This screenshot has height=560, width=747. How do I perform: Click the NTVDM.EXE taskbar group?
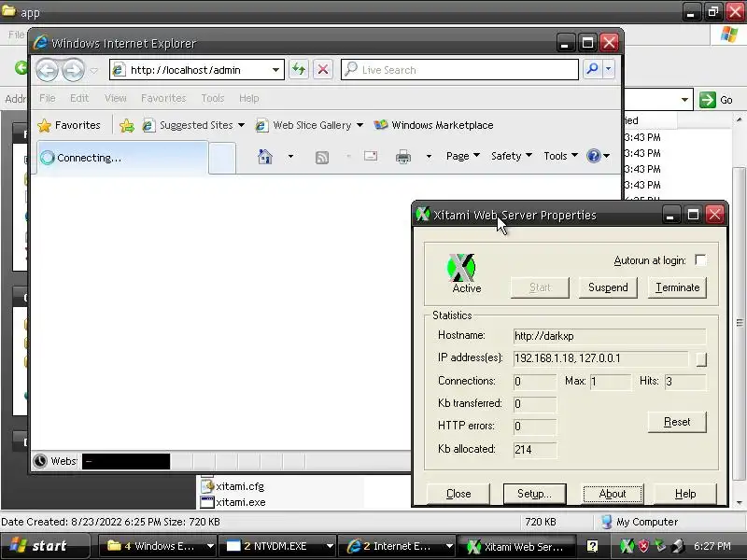pos(279,546)
